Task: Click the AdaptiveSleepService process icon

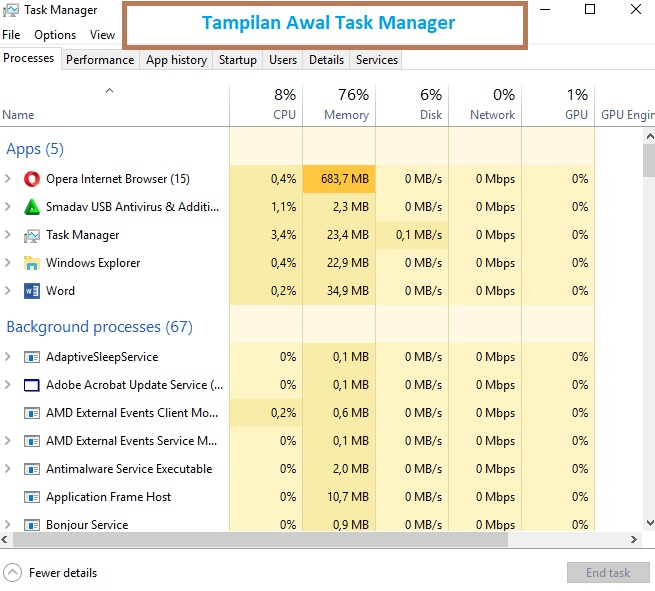Action: coord(32,357)
